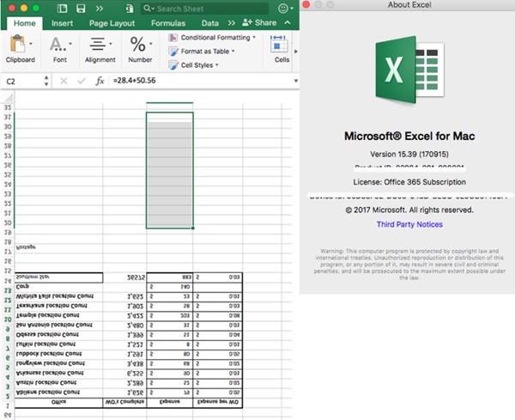The width and height of the screenshot is (515, 420).
Task: Select the Lubbock Location Count cell
Action: [x=58, y=354]
